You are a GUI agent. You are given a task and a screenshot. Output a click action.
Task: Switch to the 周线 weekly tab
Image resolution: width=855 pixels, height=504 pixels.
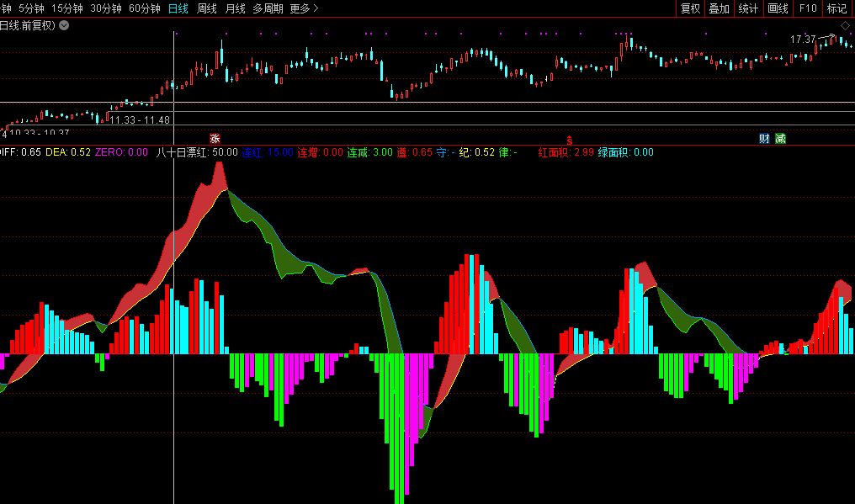pyautogui.click(x=206, y=8)
